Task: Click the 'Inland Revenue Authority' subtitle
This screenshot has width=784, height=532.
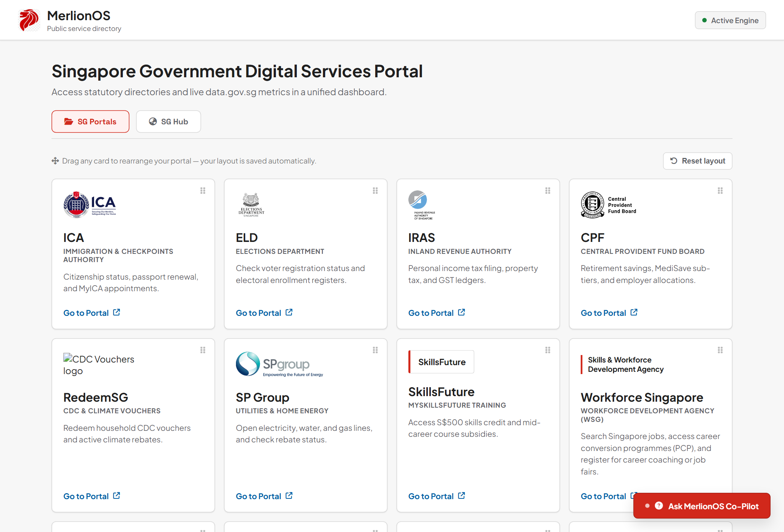Action: coord(460,251)
